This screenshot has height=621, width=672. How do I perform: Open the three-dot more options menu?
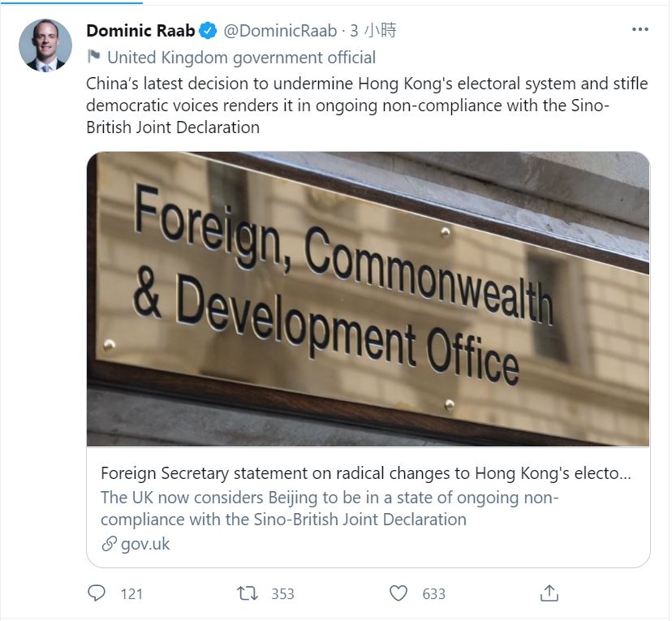(x=640, y=30)
